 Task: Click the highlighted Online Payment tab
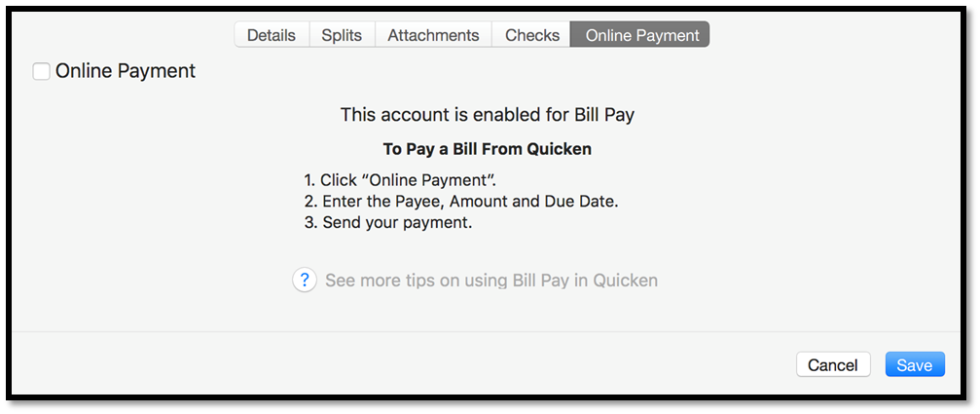640,34
